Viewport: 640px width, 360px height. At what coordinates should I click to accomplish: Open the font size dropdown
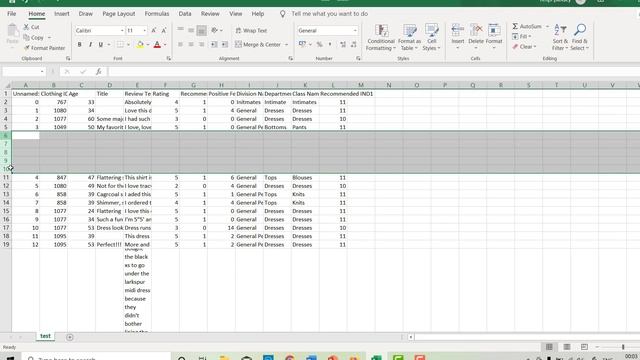coord(144,31)
